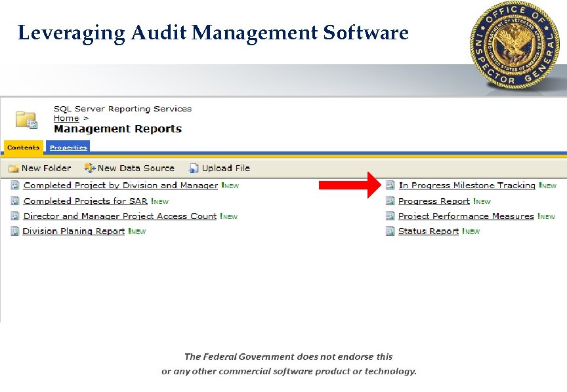Select the Contents tab
The width and height of the screenshot is (567, 392).
pyautogui.click(x=23, y=147)
